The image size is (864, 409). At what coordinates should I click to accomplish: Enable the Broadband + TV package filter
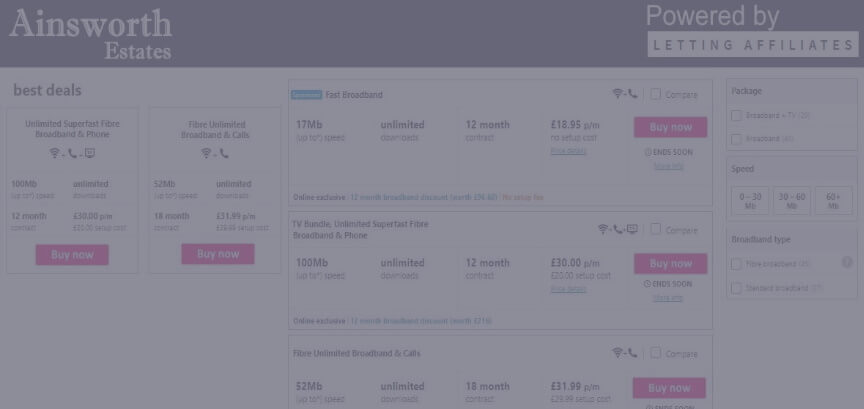coord(737,115)
